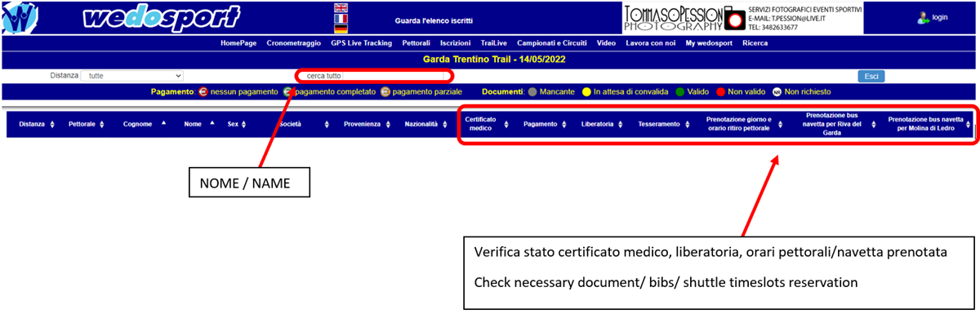980x318 pixels.
Task: Click the login user icon
Action: point(923,17)
